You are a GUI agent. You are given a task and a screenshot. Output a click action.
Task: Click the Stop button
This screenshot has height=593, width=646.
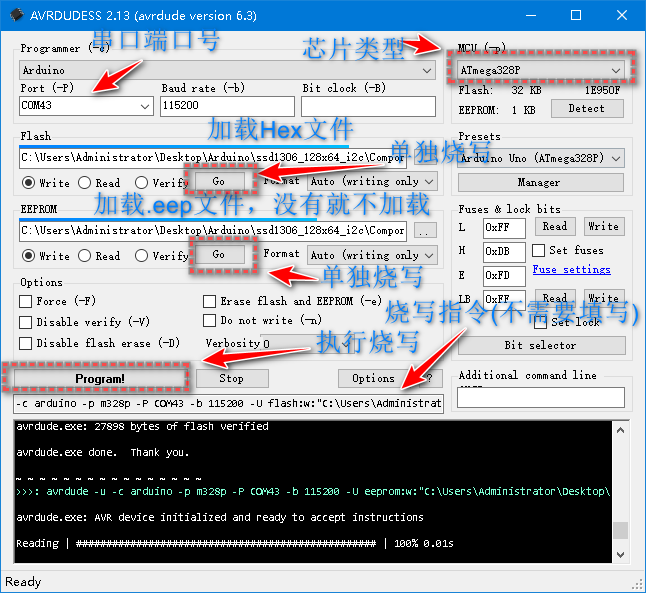pyautogui.click(x=232, y=378)
